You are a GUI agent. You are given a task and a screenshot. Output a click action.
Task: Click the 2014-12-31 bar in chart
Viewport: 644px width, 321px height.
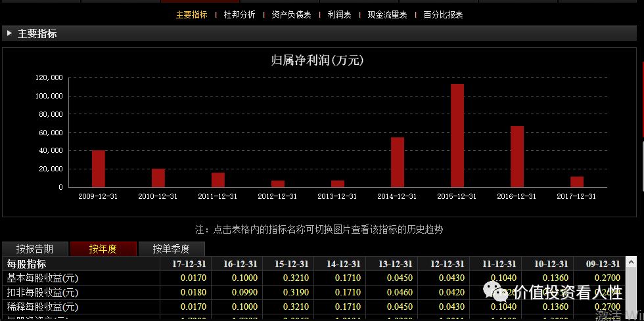click(x=397, y=162)
